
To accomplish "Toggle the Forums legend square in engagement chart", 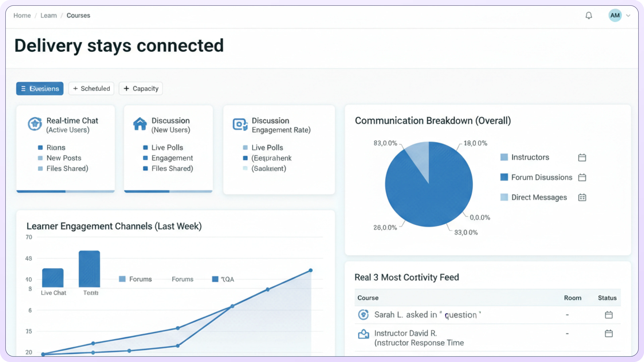I will pos(122,279).
